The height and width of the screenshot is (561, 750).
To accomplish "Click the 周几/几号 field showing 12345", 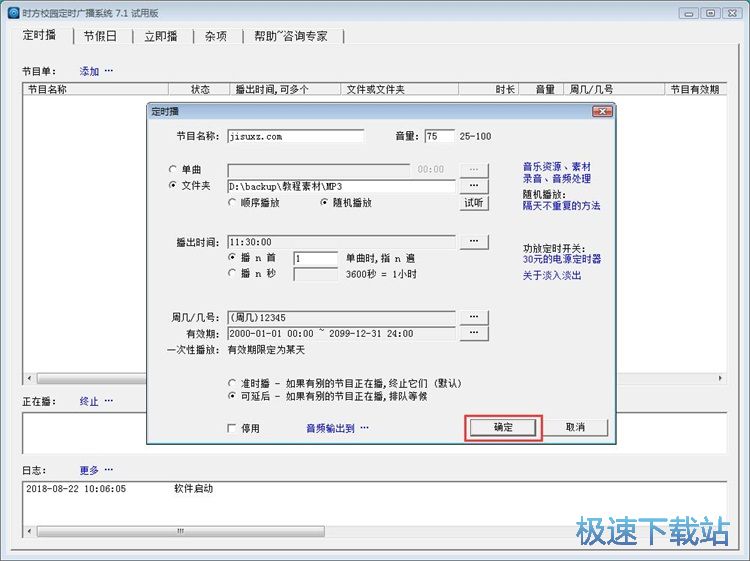I will (x=342, y=318).
